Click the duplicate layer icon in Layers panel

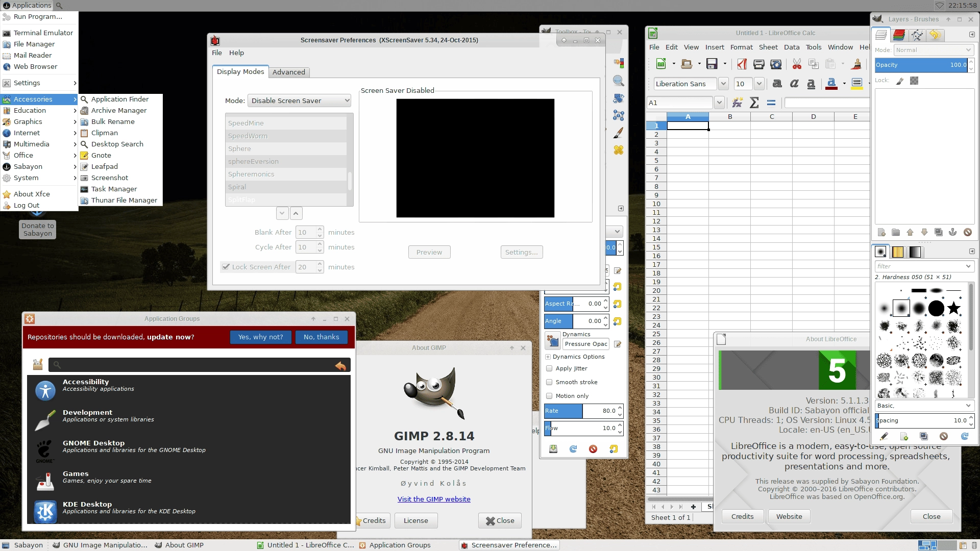click(939, 232)
